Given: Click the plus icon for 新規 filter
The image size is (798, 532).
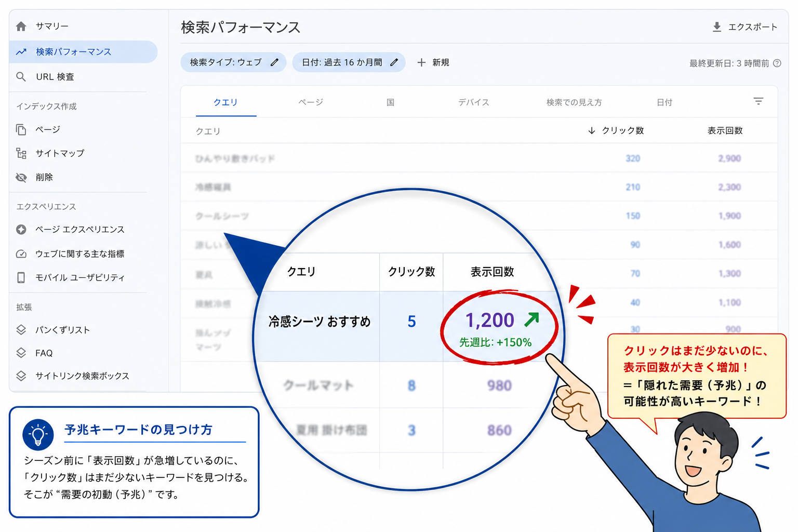Looking at the screenshot, I should coord(421,62).
